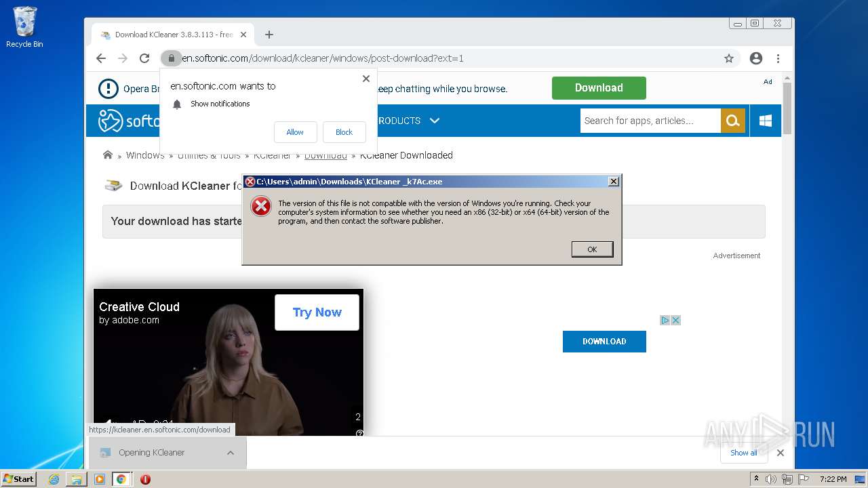
Task: Open Chrome three-dot menu
Action: coord(778,58)
